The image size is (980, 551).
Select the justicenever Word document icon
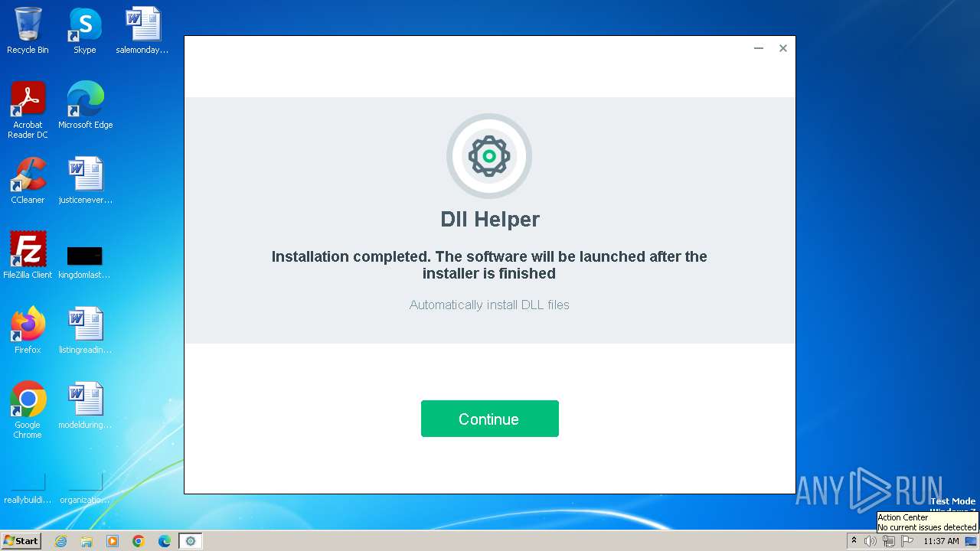85,181
